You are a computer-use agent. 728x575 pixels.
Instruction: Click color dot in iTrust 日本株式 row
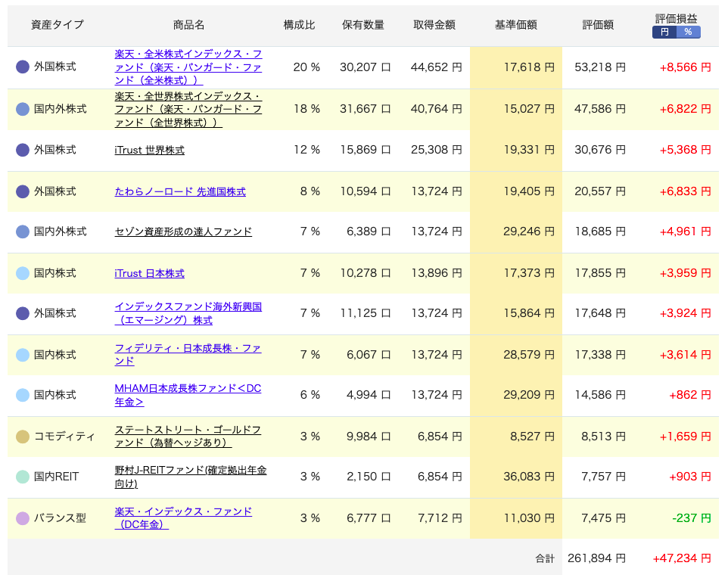pos(23,273)
